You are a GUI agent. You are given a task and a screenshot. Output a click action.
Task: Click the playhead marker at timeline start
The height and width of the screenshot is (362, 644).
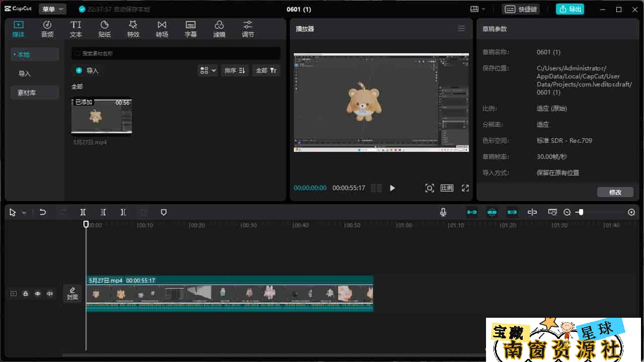pos(86,224)
